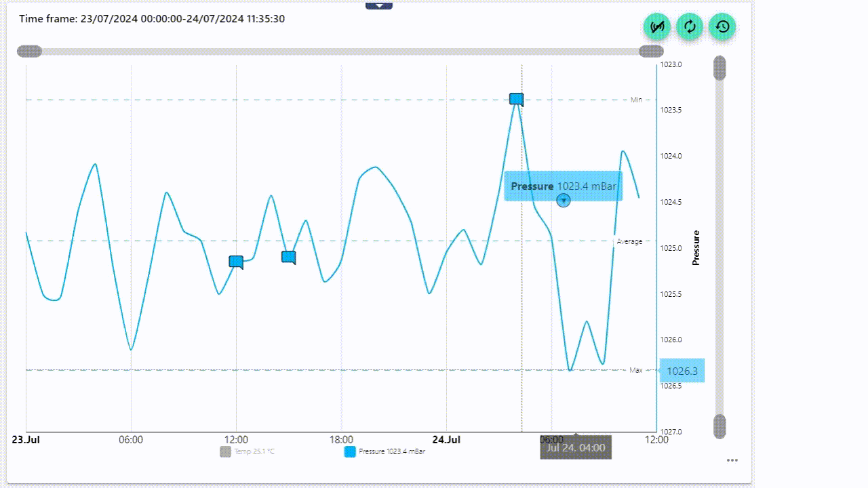
Task: Click the round arrow marker under Pressure tooltip
Action: 563,200
